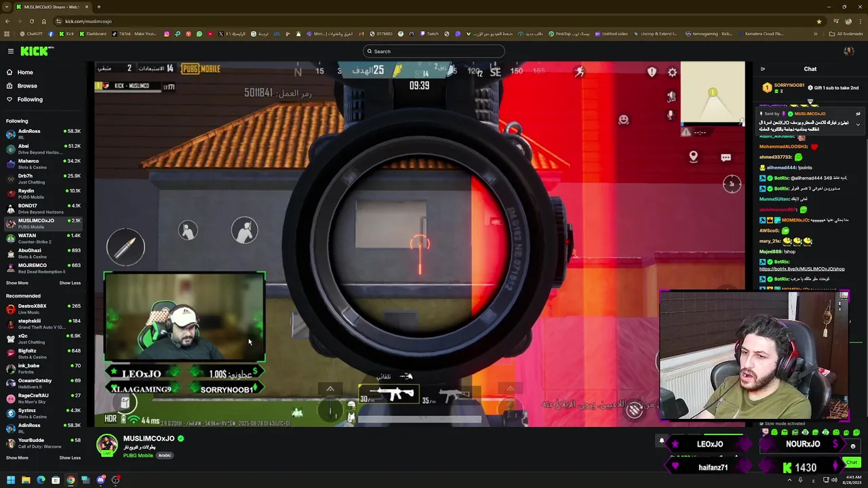868x488 pixels.
Task: Click the taskbar volume speaker icon
Action: 834,481
